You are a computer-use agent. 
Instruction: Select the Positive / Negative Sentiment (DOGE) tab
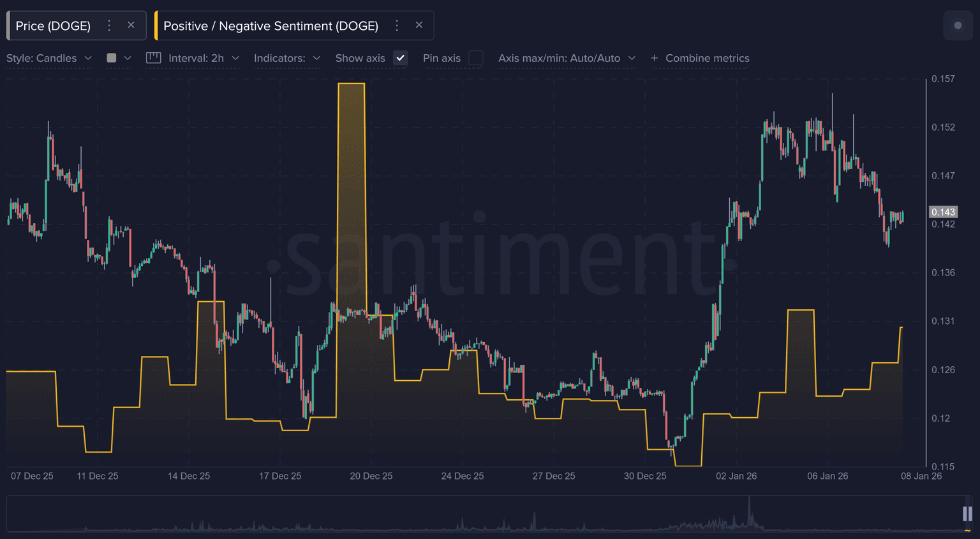[271, 26]
